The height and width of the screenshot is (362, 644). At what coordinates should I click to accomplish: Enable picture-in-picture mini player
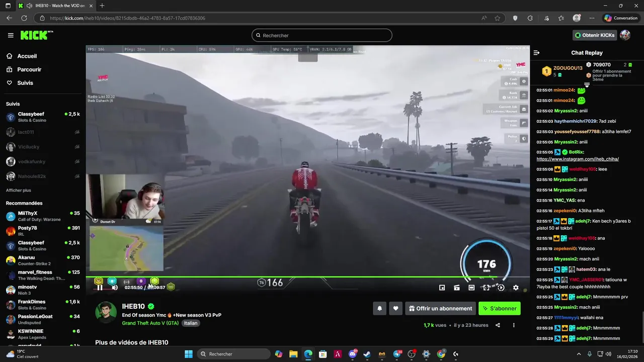[442, 288]
